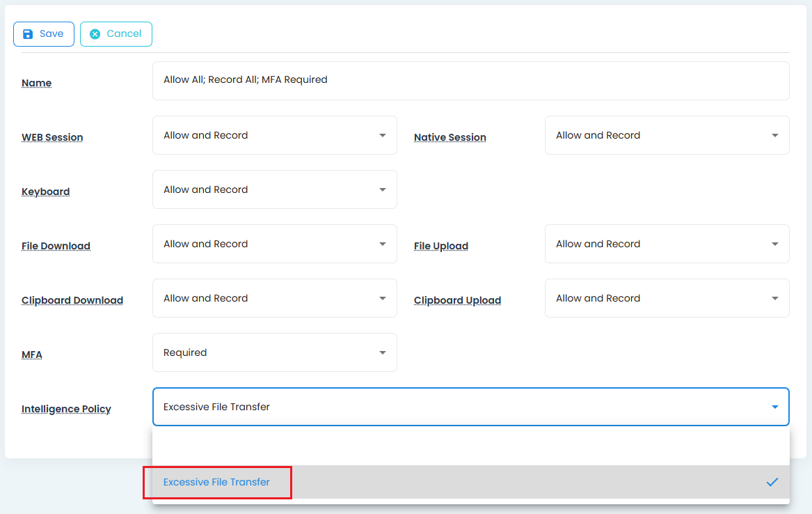Click the Native Session field label
This screenshot has width=812, height=514.
(449, 137)
